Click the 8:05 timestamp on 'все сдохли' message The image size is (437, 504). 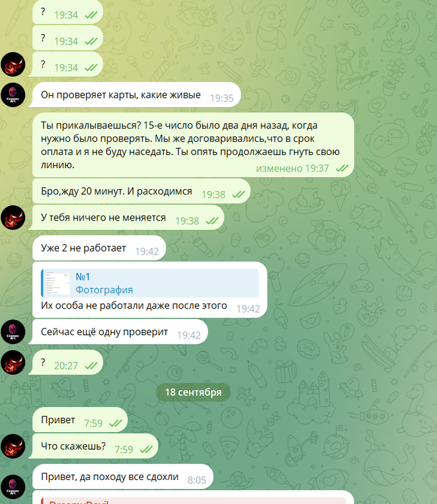197,480
